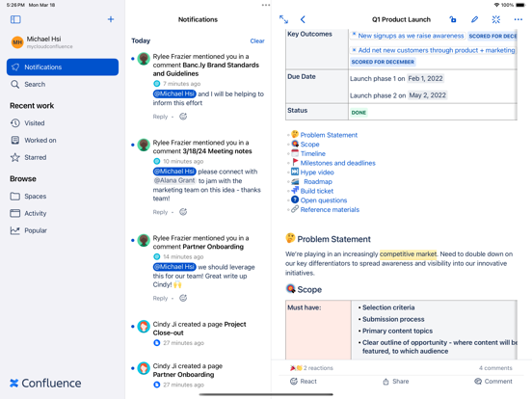Open page more actions ellipsis

[x=519, y=19]
